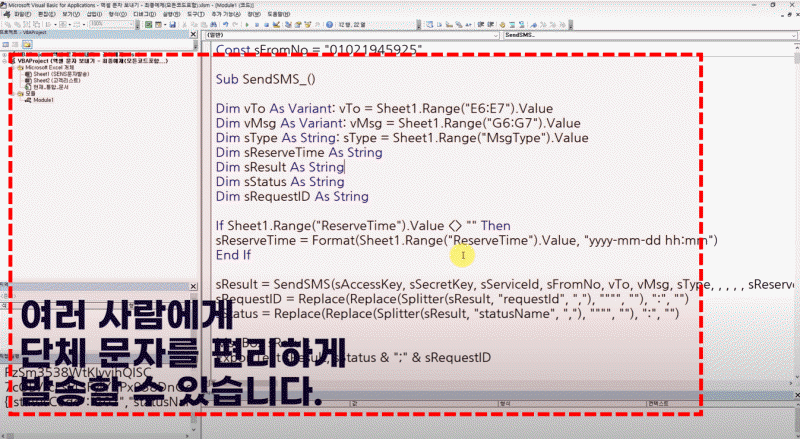Open the 디버그(D) menu

(x=145, y=15)
